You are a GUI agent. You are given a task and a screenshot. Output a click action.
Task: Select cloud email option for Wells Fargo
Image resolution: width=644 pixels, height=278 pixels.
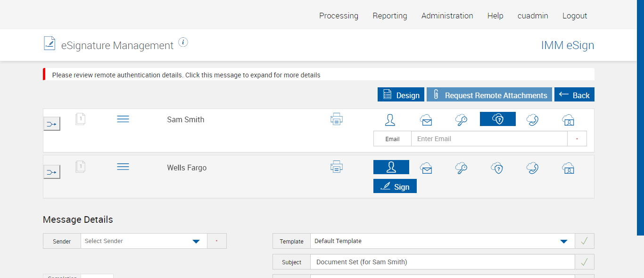[427, 168]
